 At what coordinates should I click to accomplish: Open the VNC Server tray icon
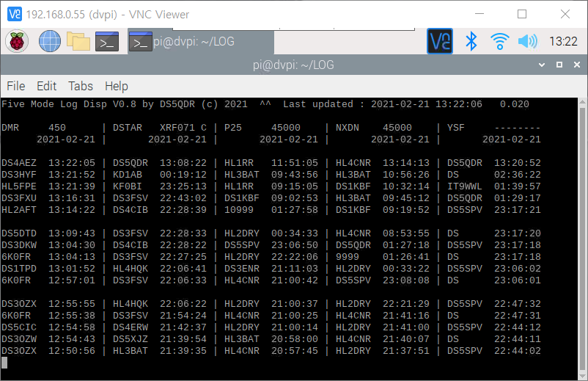coord(440,41)
